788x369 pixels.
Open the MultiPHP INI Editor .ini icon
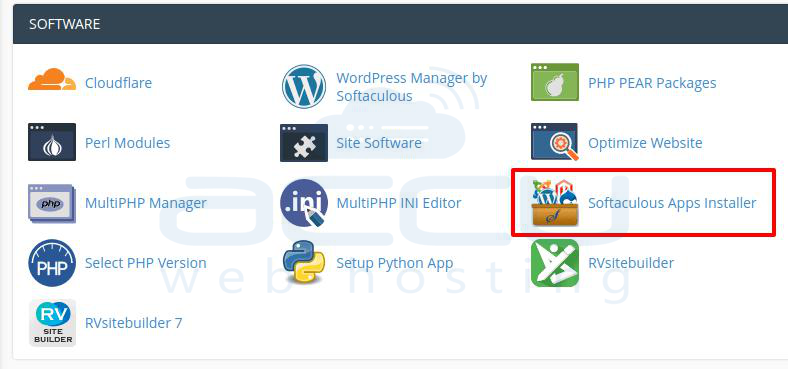304,203
